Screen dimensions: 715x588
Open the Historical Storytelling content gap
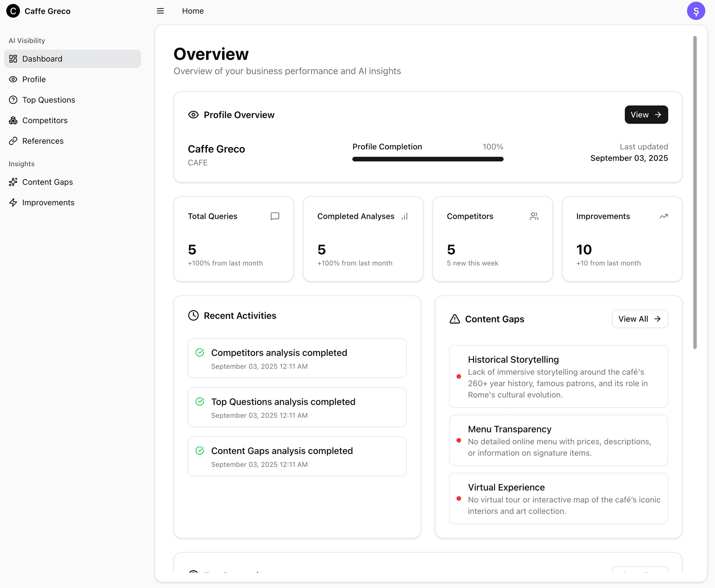pyautogui.click(x=558, y=377)
